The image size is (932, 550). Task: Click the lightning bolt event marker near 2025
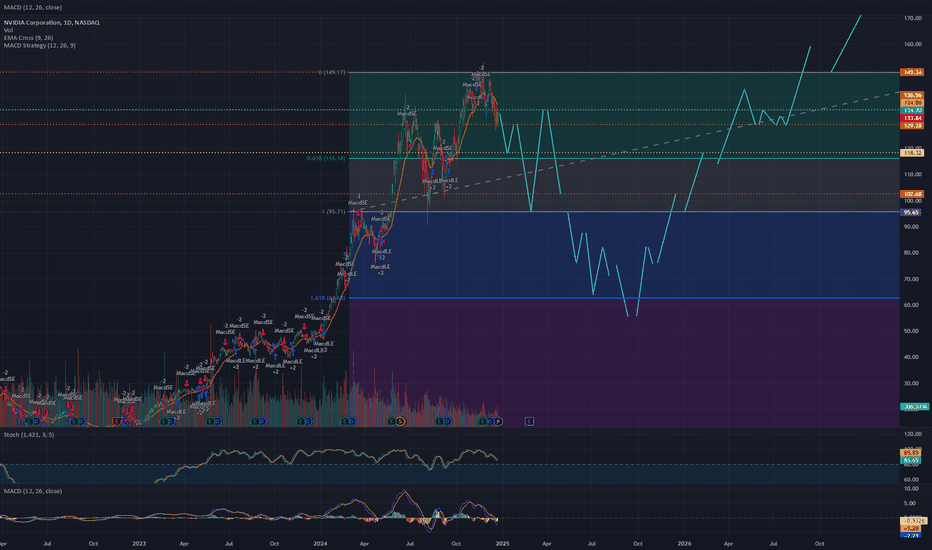click(499, 422)
